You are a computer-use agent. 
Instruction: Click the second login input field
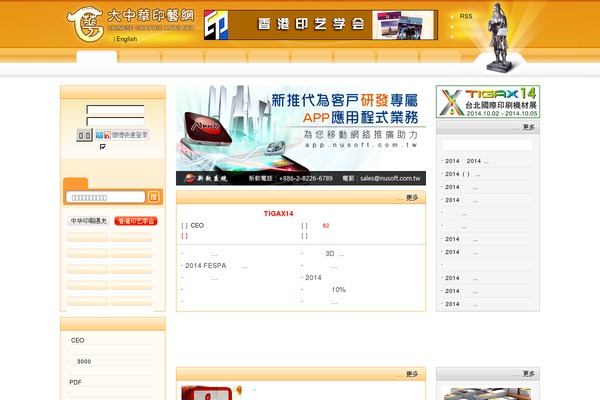[x=115, y=122]
